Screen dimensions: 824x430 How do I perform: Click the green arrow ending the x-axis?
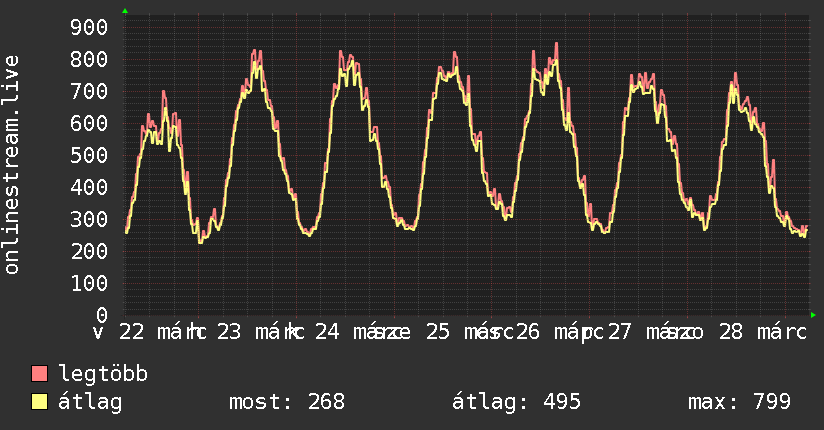pos(813,315)
